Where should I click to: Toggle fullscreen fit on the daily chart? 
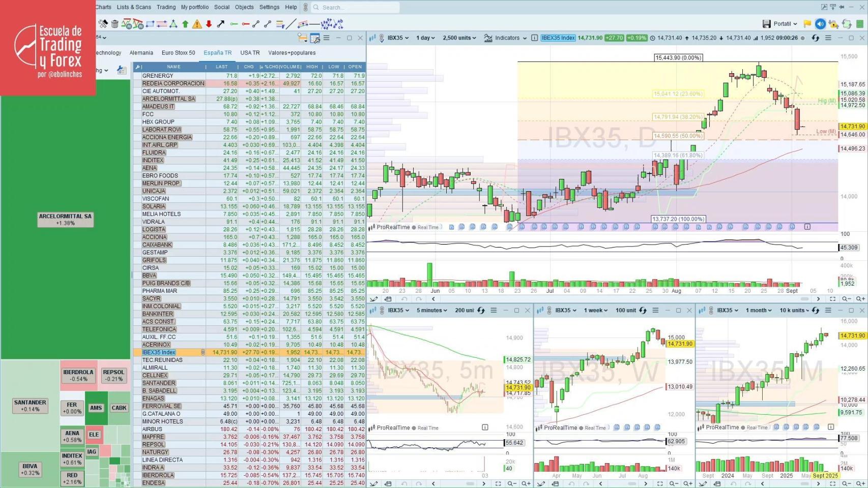832,299
